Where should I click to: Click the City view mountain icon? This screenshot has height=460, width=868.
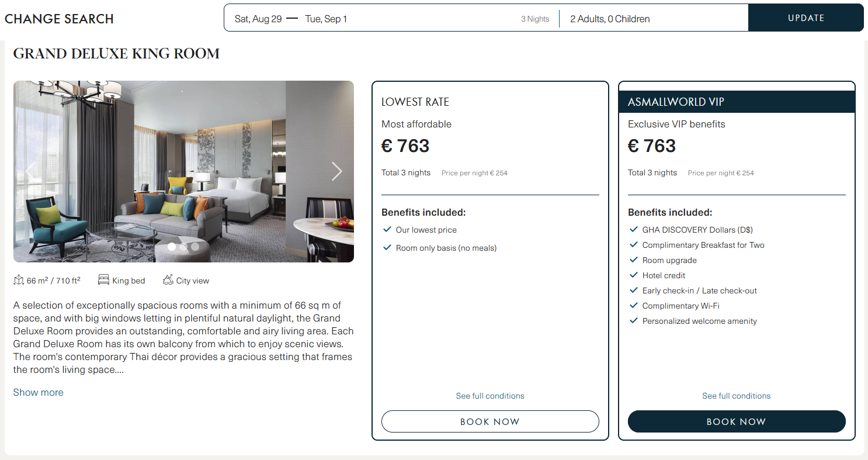click(166, 280)
